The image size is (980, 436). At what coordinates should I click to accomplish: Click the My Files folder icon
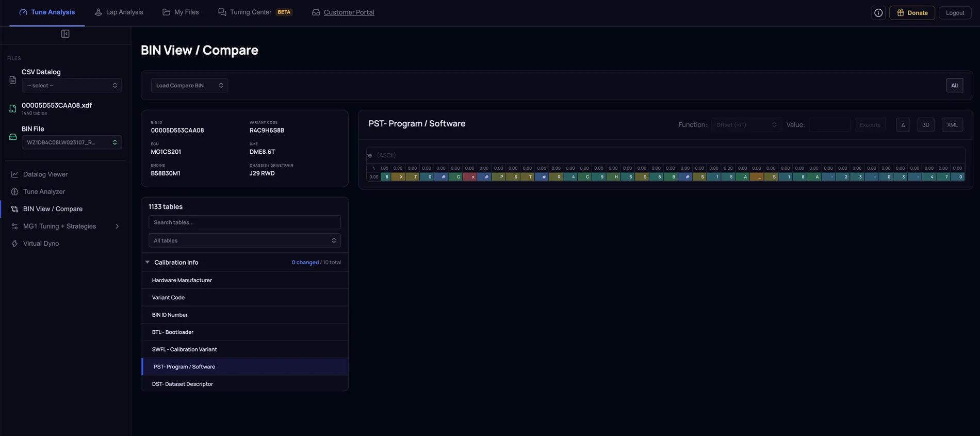pyautogui.click(x=166, y=12)
